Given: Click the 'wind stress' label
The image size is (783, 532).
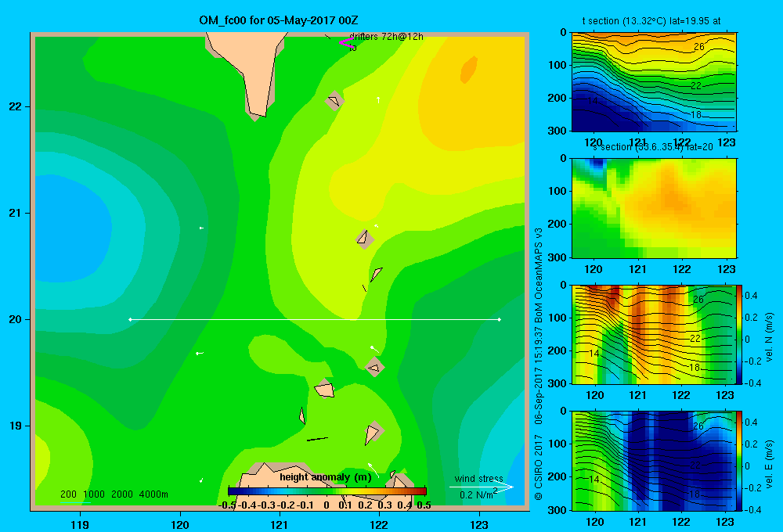Looking at the screenshot, I should (478, 478).
